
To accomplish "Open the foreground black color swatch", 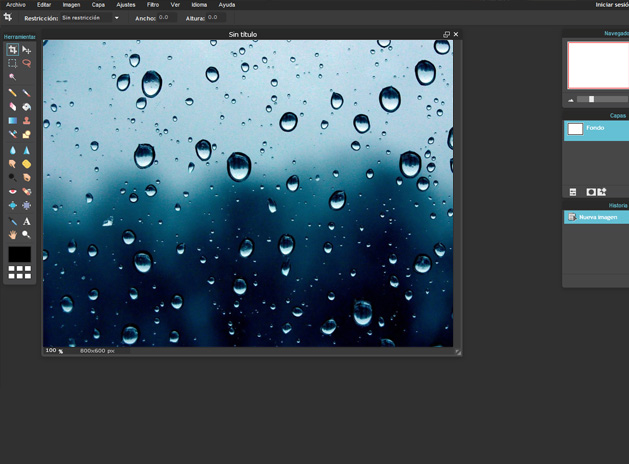I will click(x=20, y=254).
